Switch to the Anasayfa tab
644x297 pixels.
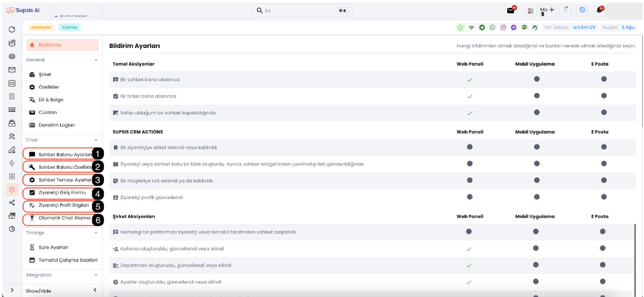point(41,27)
